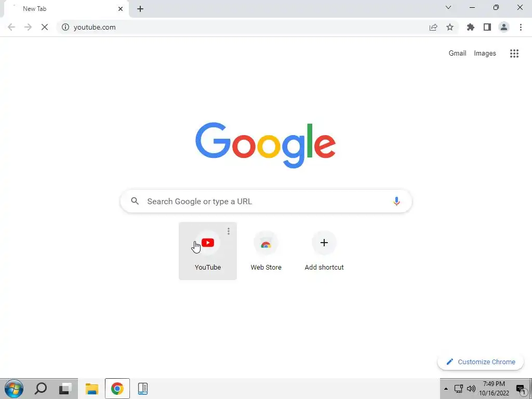Open network status tray icon
The width and height of the screenshot is (532, 399).
[459, 389]
